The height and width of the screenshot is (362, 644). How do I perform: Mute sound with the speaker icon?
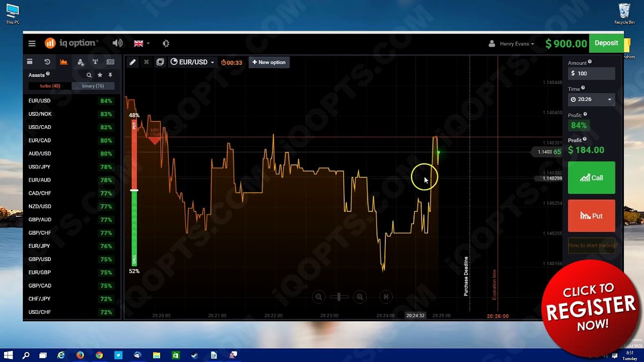[117, 43]
